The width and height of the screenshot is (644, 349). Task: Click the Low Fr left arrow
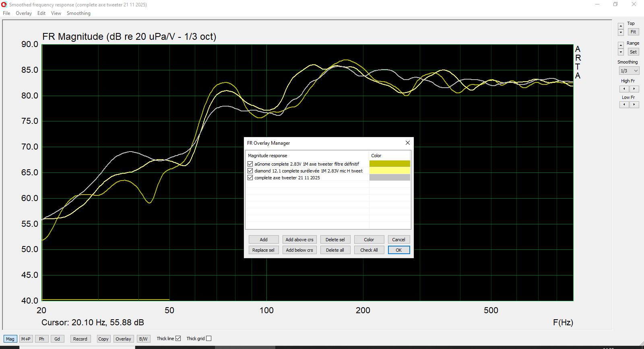624,105
